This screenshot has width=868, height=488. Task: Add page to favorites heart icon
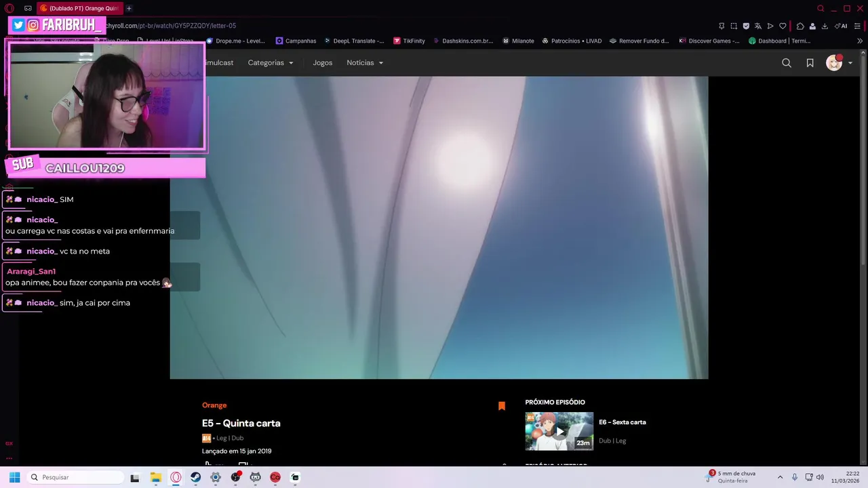point(783,26)
